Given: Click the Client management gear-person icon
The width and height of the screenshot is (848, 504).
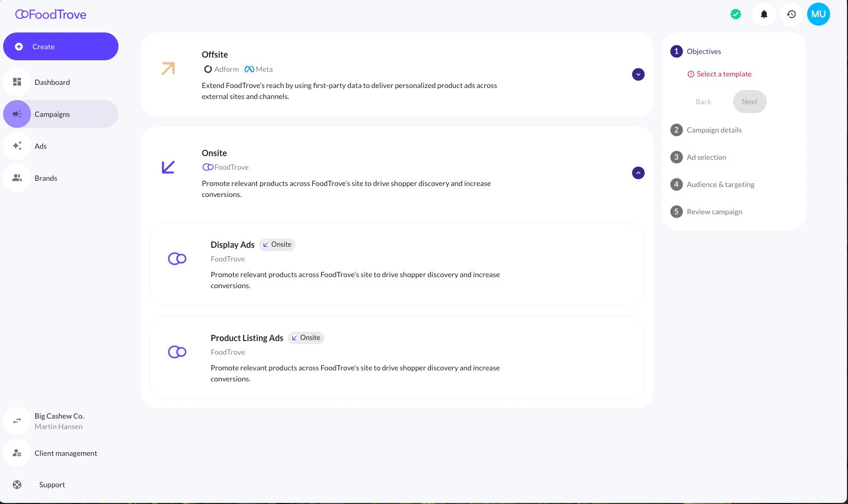Looking at the screenshot, I should tap(17, 453).
